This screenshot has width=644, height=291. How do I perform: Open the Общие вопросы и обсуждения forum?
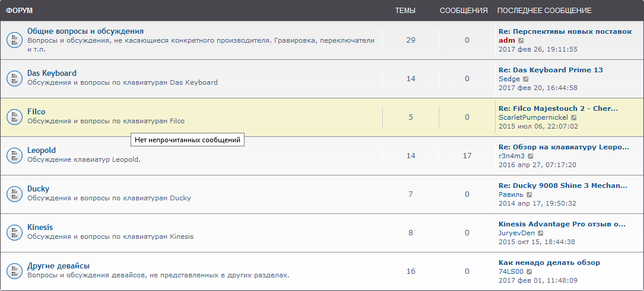tap(85, 31)
